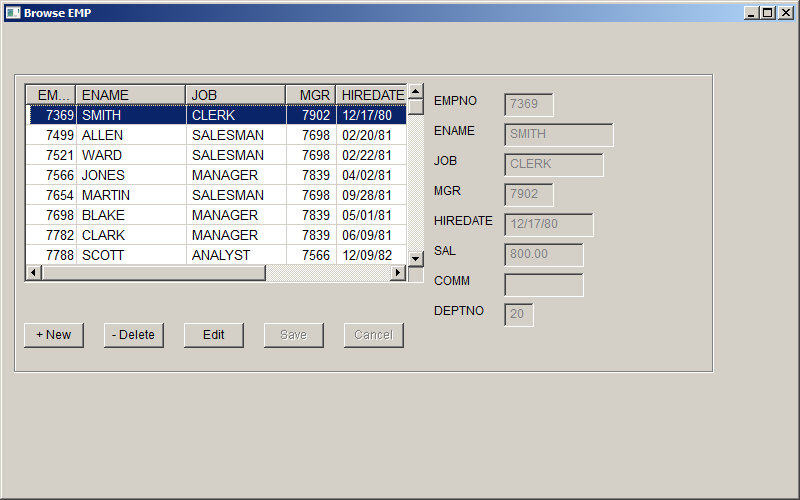Click the + New button

[x=54, y=335]
